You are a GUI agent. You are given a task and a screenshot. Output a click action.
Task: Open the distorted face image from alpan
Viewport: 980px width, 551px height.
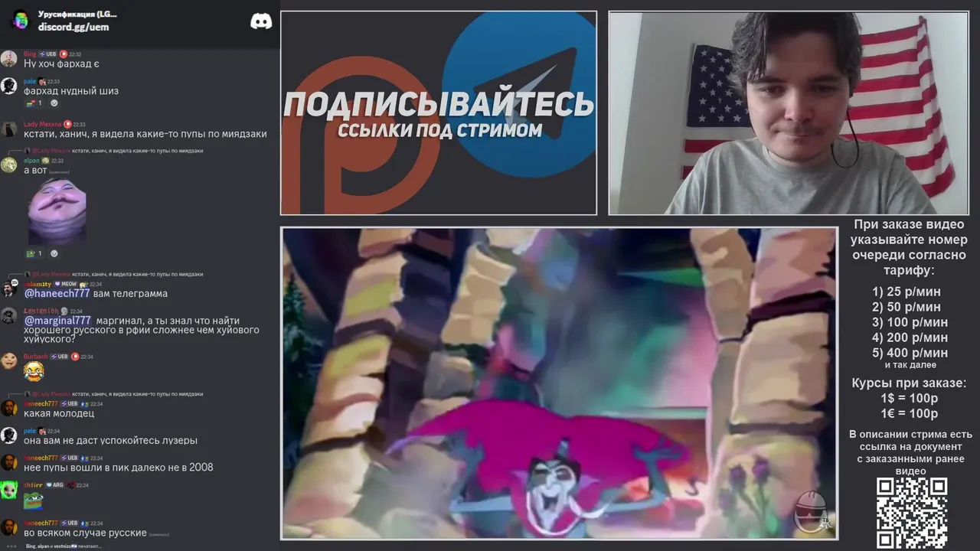[57, 211]
